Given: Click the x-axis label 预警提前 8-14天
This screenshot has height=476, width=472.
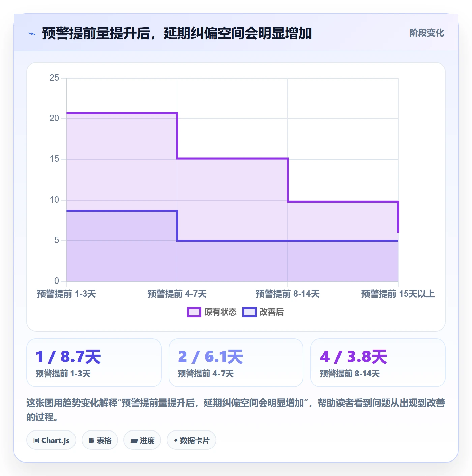Looking at the screenshot, I should coord(288,294).
